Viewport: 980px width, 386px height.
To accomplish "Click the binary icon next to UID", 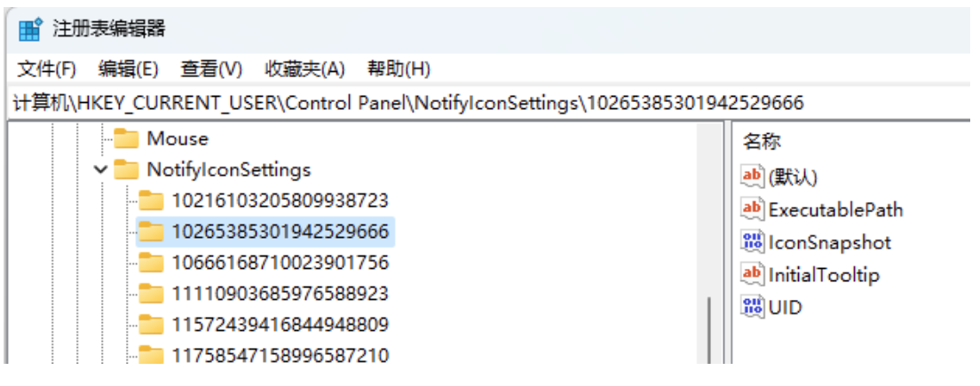I will [752, 308].
